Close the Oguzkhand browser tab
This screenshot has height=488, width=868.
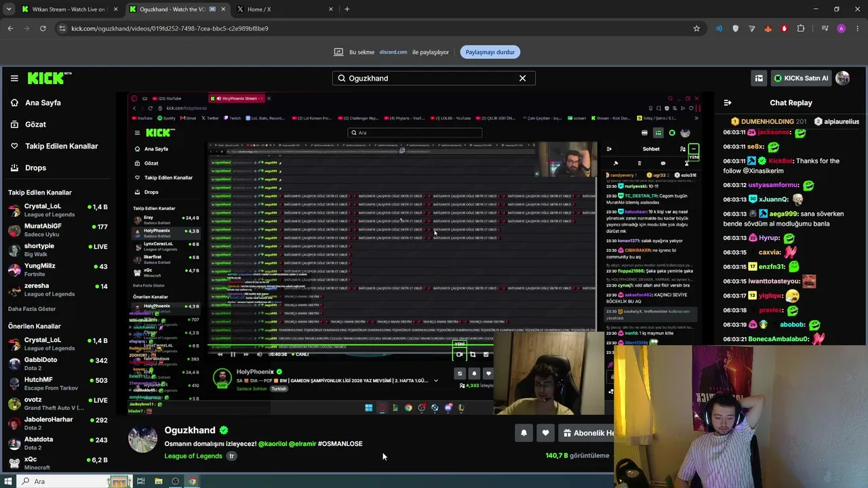point(223,9)
